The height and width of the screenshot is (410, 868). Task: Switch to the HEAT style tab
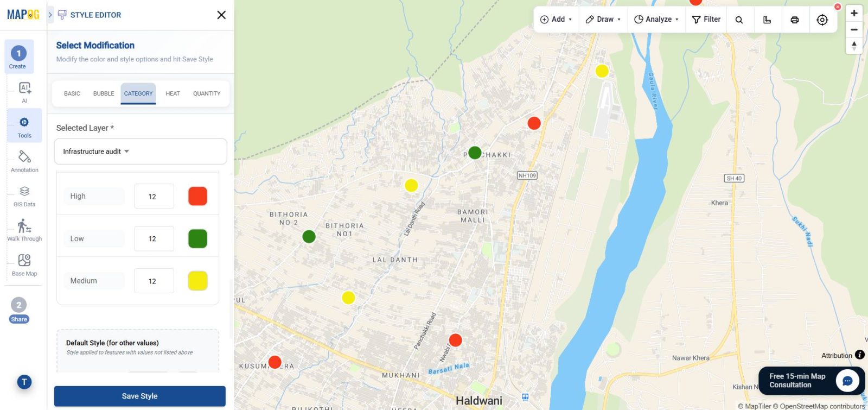click(173, 93)
